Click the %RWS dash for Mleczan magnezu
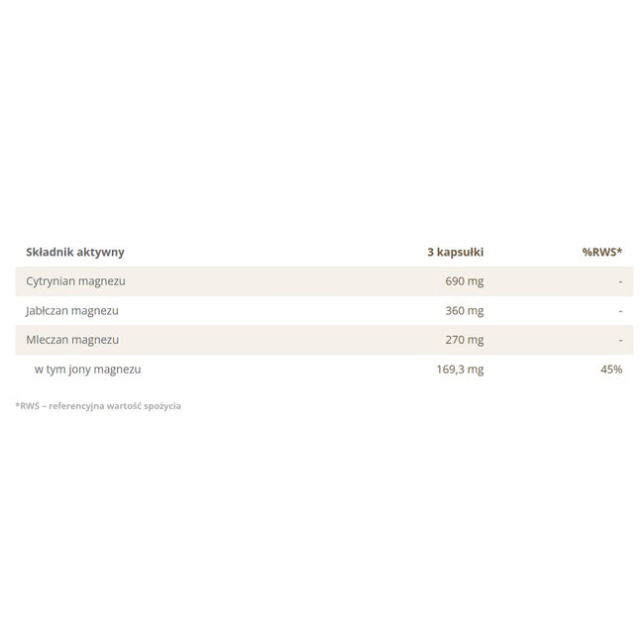Screen dimensions: 644x644 pos(620,340)
